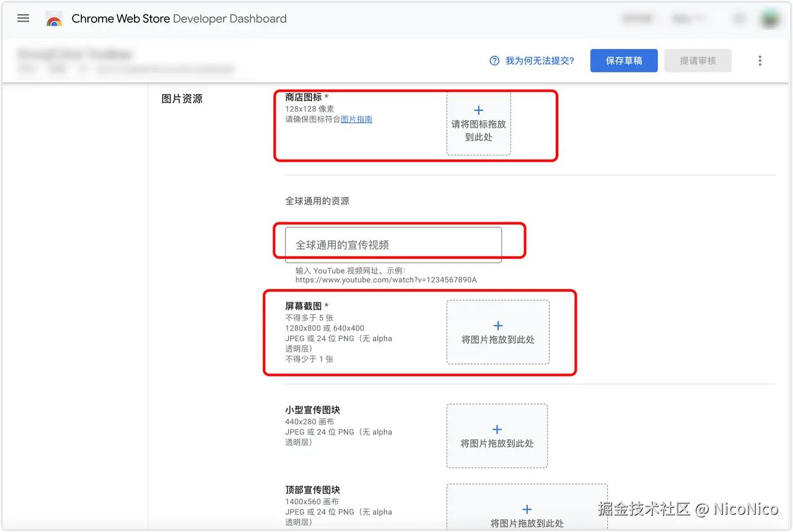Click the Chrome Web Store logo
793x532 pixels.
(x=54, y=19)
